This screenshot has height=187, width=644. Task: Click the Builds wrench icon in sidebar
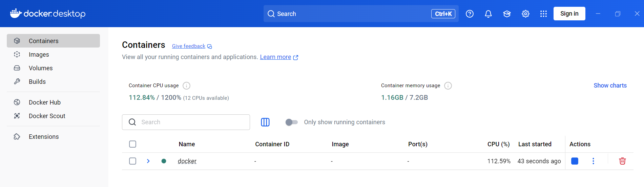[x=17, y=81]
